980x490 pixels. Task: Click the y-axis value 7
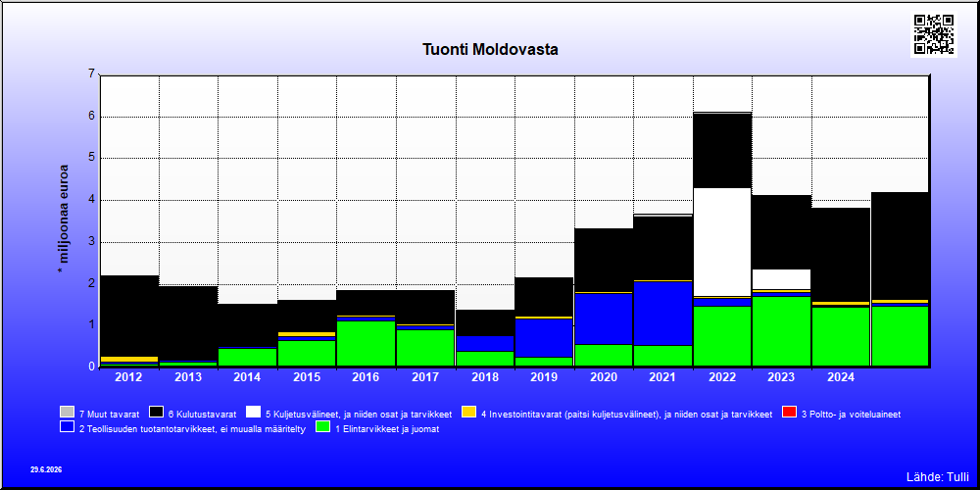(92, 74)
